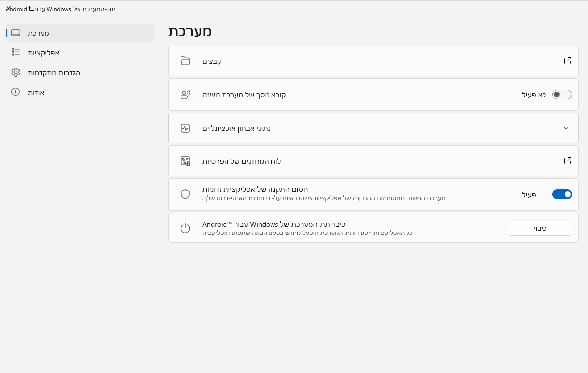Click the list icon beside אפליקציות
Viewport: 588px width, 373px height.
point(16,52)
